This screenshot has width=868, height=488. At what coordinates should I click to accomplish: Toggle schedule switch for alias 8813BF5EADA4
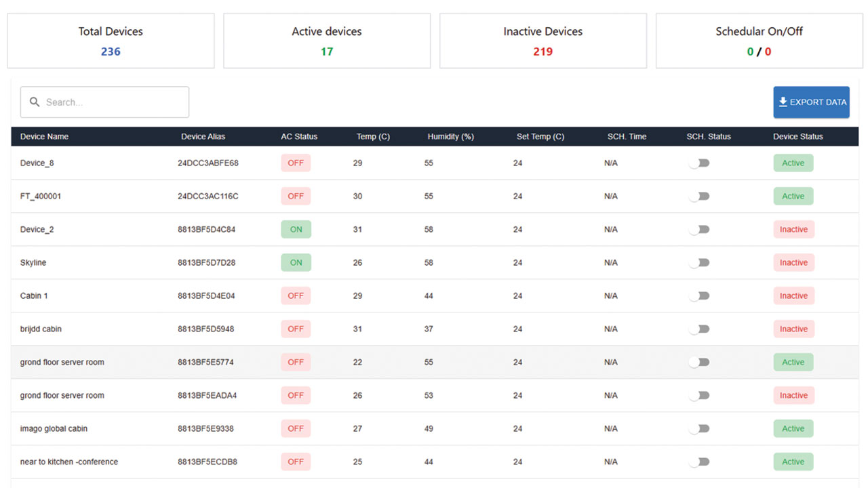pyautogui.click(x=699, y=396)
